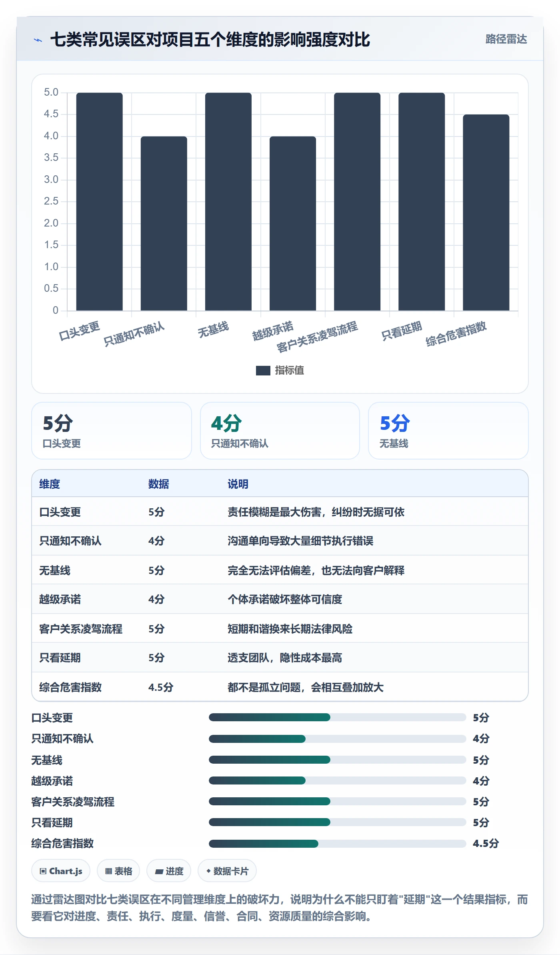Screen dimensions: 560x955
Task: Click 透支团队，隐性成本最高 cell
Action: point(285,658)
